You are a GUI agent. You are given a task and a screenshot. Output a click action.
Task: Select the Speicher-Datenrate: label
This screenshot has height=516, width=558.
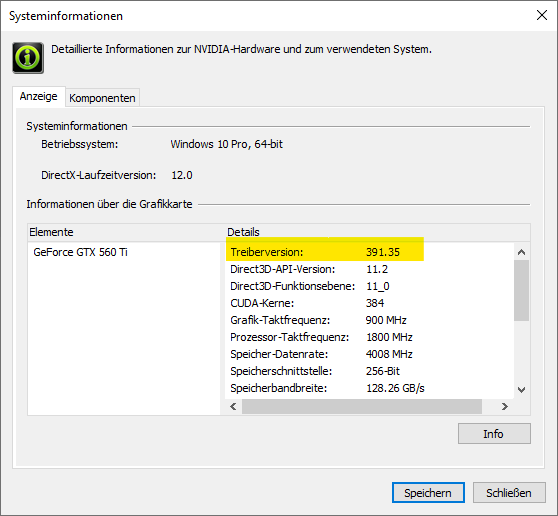[x=279, y=354]
